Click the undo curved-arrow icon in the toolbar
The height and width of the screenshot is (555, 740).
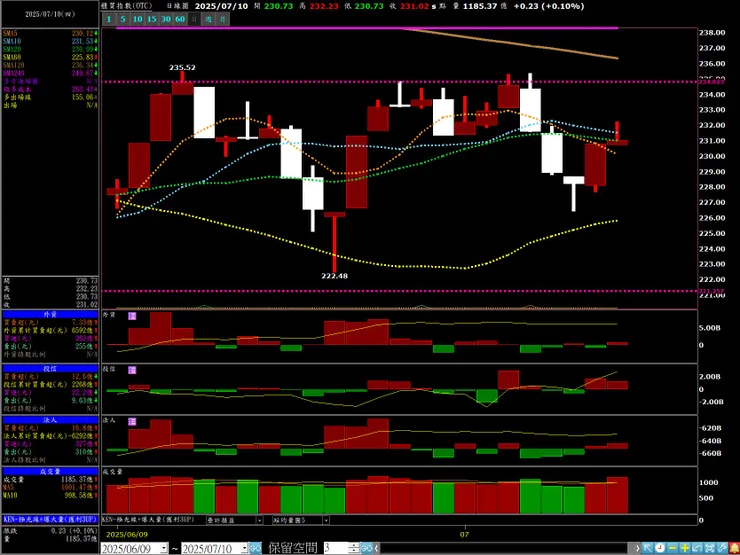click(x=697, y=548)
